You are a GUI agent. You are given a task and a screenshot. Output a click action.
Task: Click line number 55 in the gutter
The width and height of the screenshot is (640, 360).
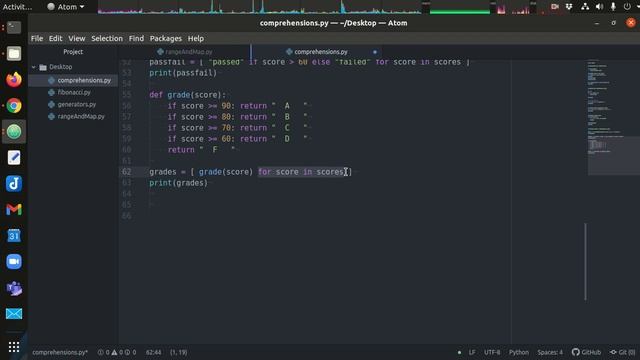coord(127,95)
